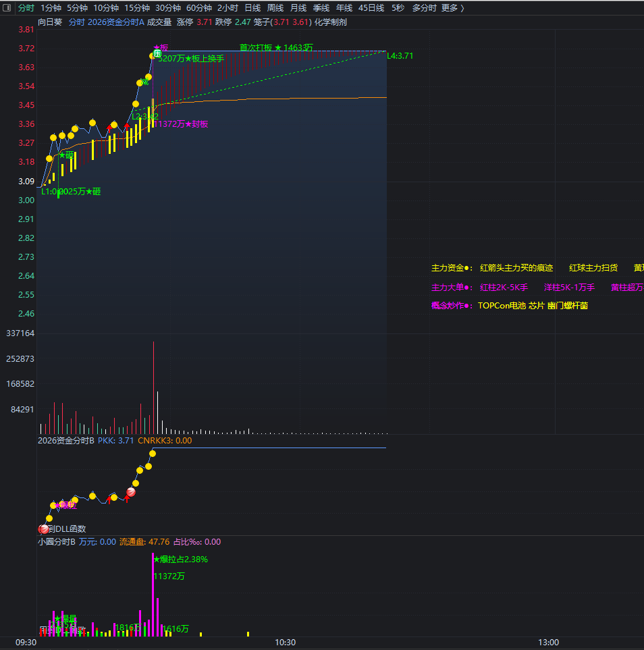Viewport: 644px width, 650px height.
Task: Click the 幽门螺杆菌 concept label
Action: click(567, 306)
